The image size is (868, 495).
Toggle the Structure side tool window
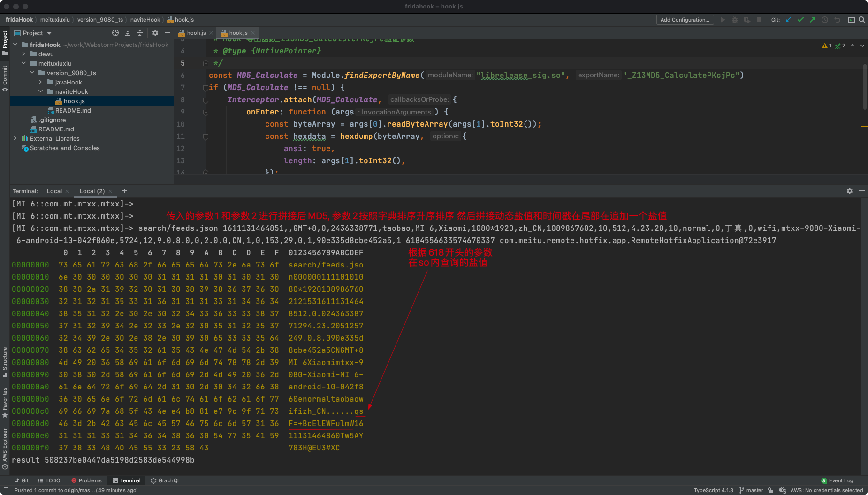[5, 362]
